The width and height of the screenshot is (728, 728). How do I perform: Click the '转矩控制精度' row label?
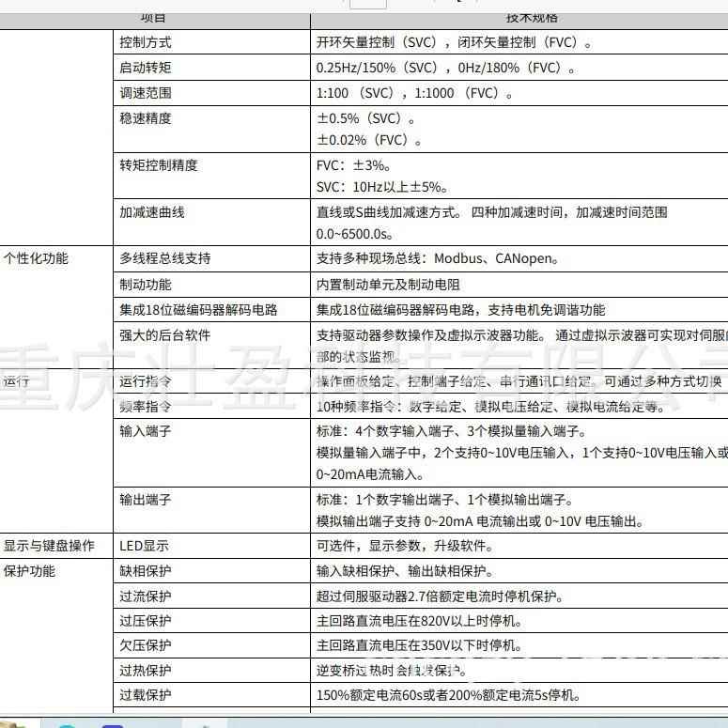(159, 165)
